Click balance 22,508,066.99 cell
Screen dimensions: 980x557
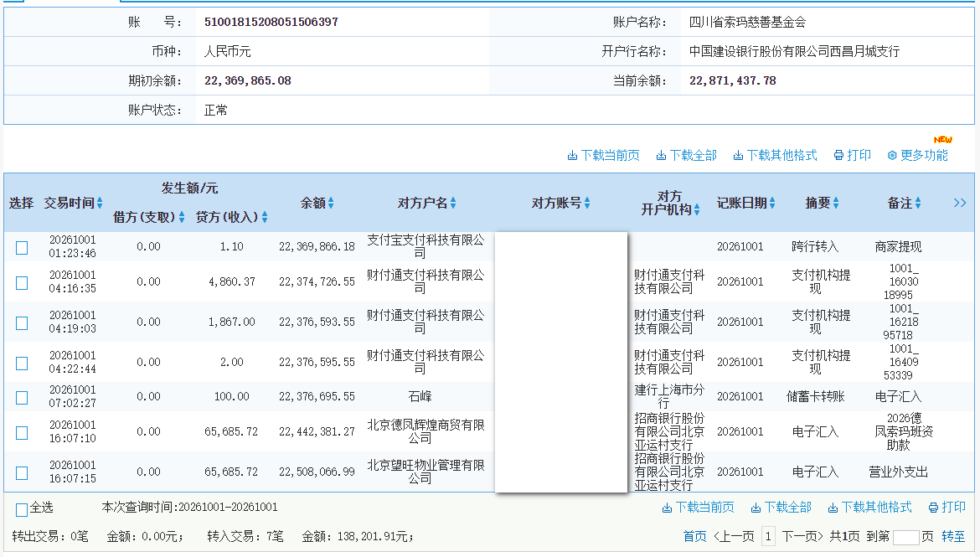click(x=317, y=472)
